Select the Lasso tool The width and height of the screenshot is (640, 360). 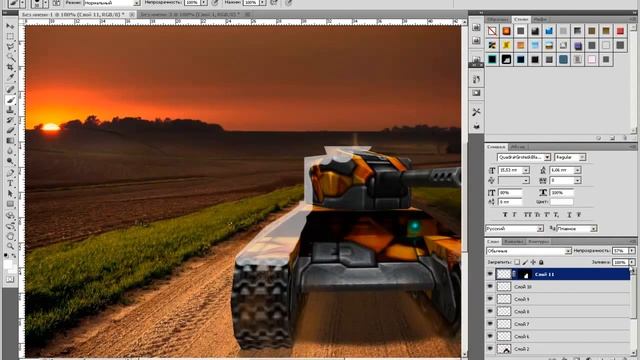10,47
